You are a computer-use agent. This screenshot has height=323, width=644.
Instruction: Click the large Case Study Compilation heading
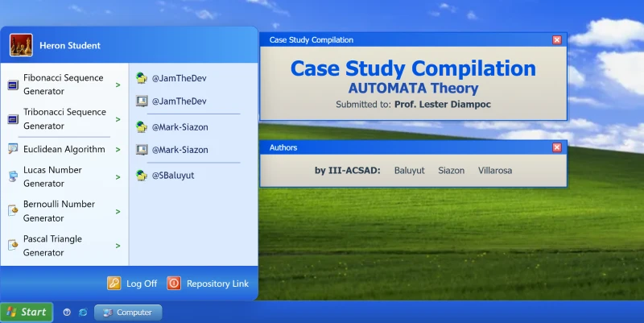click(x=413, y=68)
